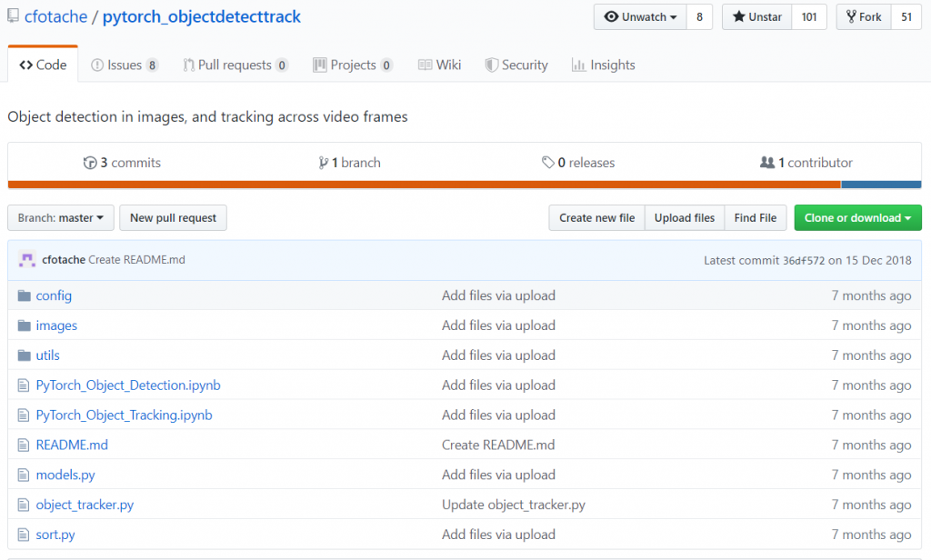Switch to the Issues tab
Screen dimensions: 931x560
[x=125, y=65]
